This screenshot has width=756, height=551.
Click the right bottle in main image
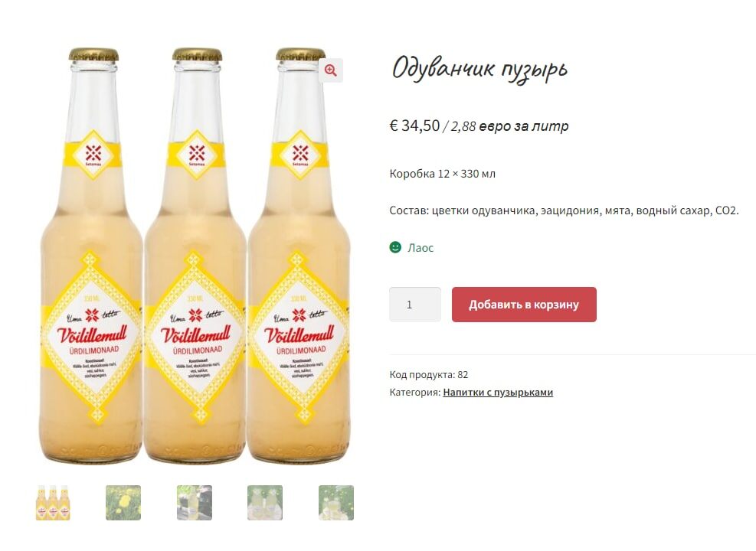[299, 256]
